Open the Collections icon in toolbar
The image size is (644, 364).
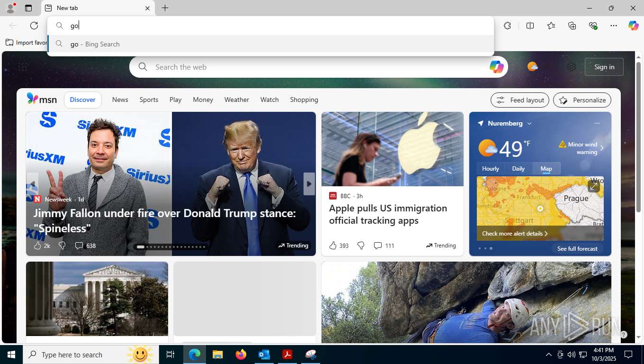572,26
